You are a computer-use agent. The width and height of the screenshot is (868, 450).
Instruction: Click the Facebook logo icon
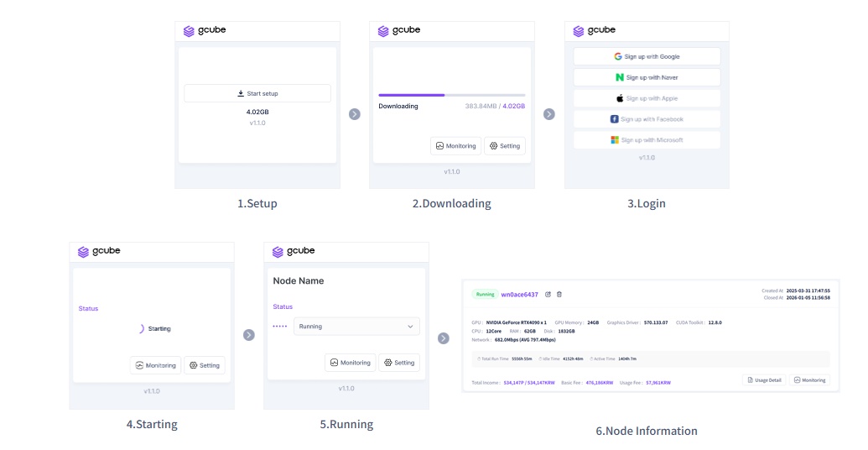615,119
